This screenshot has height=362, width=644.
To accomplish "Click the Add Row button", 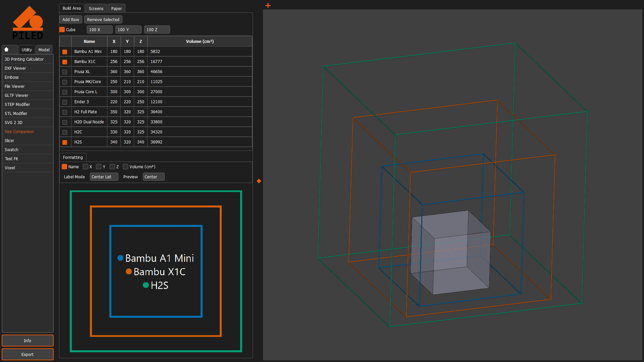I will point(70,19).
